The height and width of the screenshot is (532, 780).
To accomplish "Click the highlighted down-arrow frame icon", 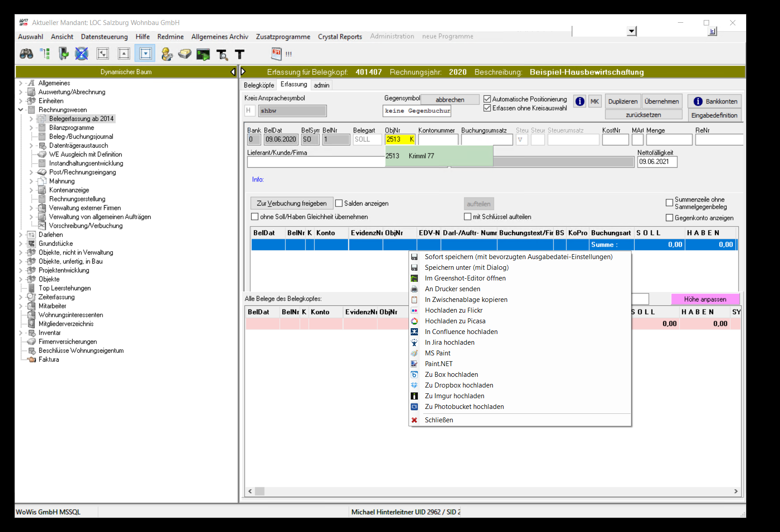I will [x=145, y=54].
